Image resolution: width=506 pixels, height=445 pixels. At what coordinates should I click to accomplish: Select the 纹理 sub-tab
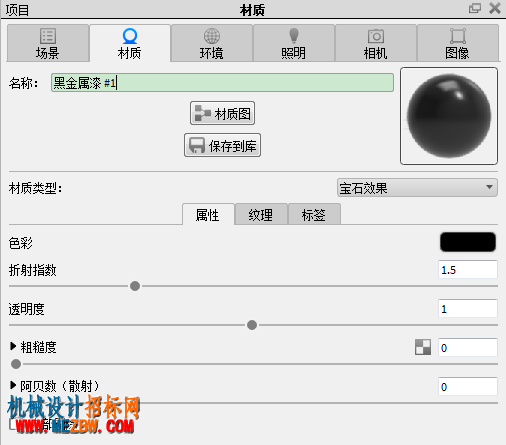click(x=261, y=214)
